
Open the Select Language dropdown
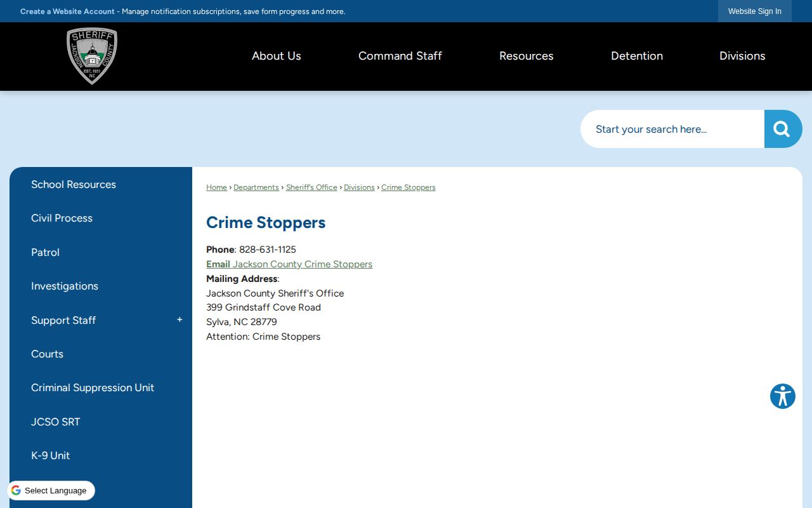pyautogui.click(x=51, y=491)
